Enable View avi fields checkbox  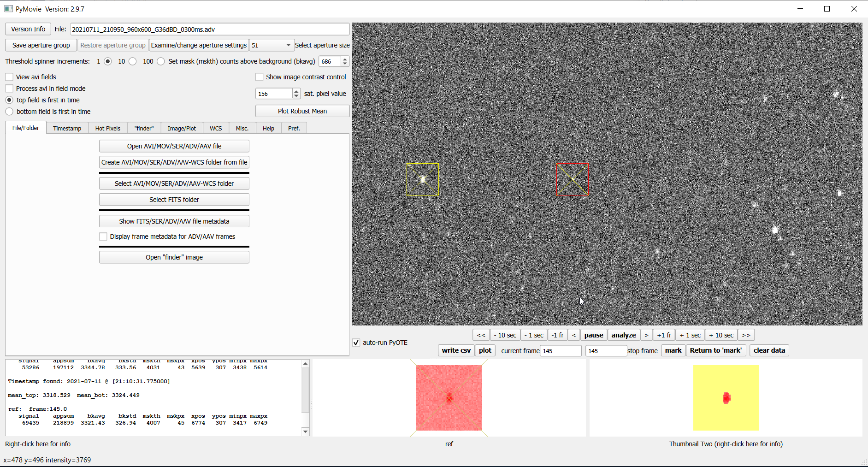[x=10, y=77]
